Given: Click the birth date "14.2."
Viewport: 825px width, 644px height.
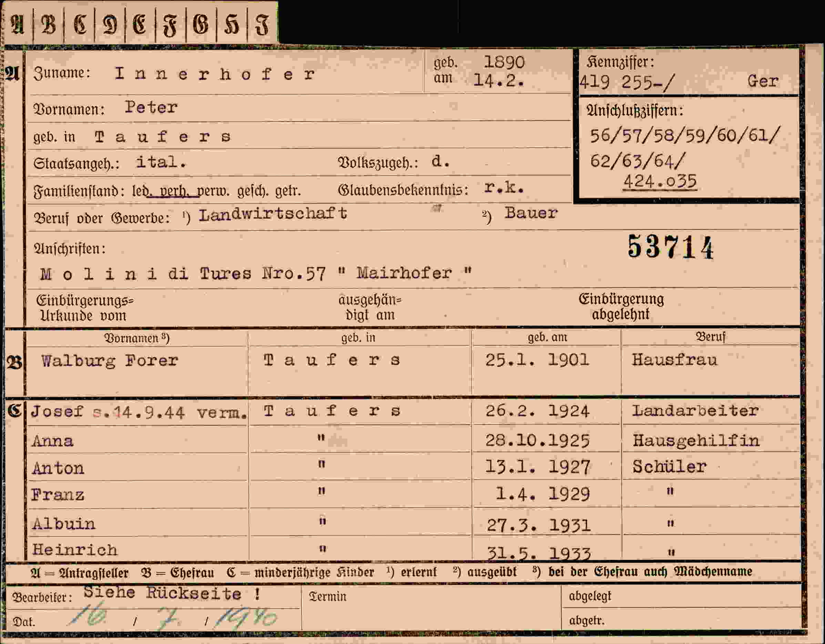Looking at the screenshot, I should (x=499, y=81).
